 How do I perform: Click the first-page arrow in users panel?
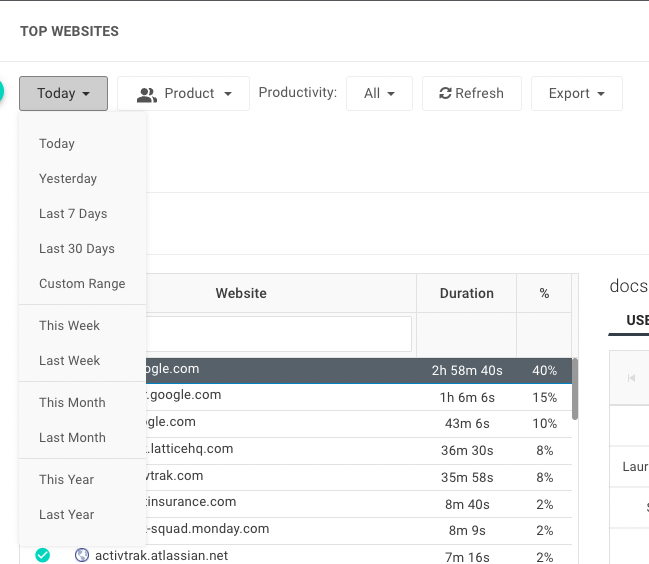(x=631, y=378)
